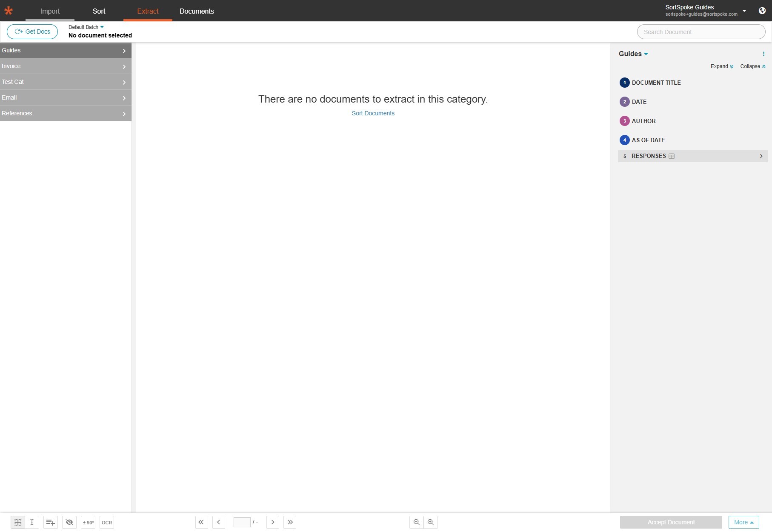Image resolution: width=772 pixels, height=532 pixels.
Task: Open the Responses table view icon
Action: tap(672, 156)
